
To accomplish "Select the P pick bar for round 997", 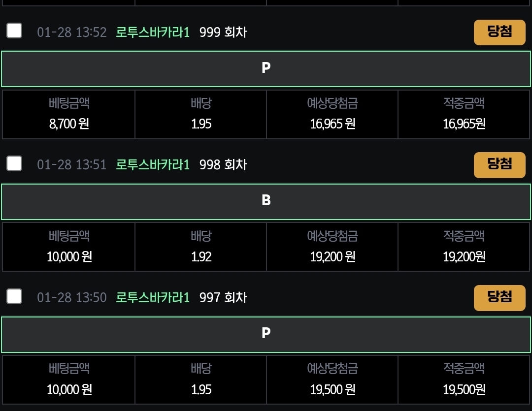I will (x=266, y=335).
